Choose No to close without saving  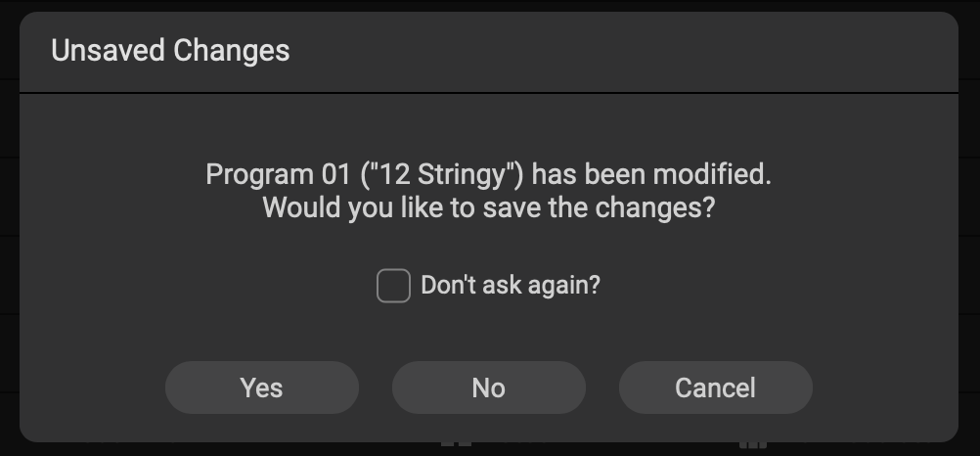(488, 388)
